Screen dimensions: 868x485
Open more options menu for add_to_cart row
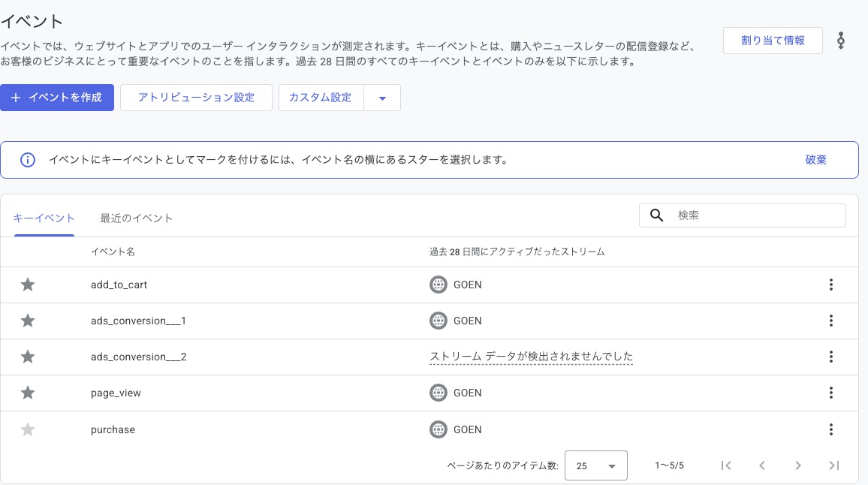831,285
